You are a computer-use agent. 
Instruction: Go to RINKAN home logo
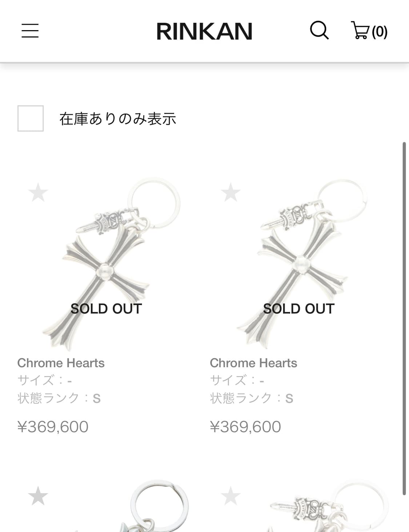coord(204,31)
